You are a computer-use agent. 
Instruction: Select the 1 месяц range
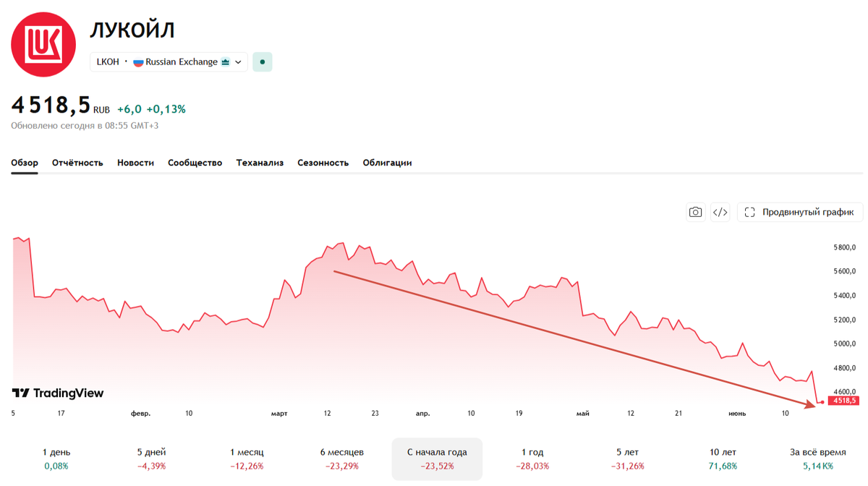[247, 459]
